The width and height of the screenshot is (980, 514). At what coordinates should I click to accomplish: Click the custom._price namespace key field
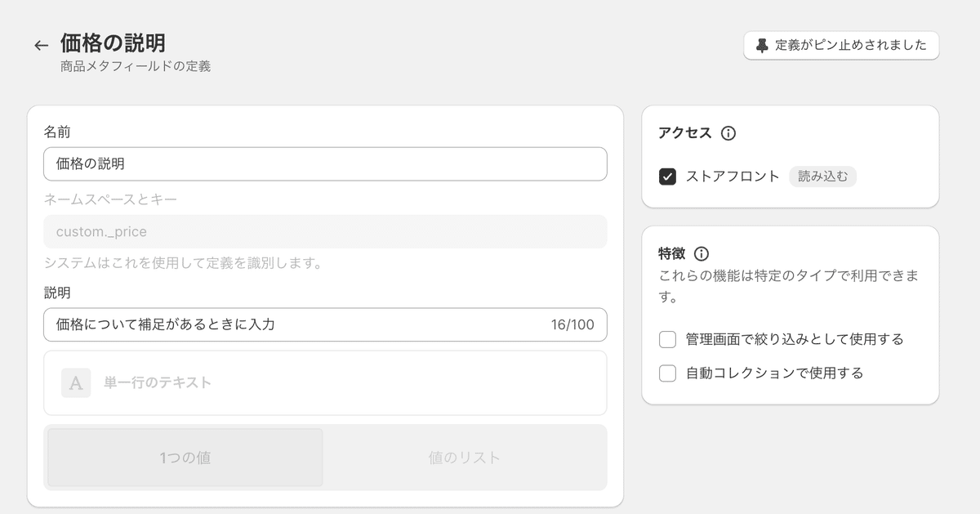pos(325,232)
